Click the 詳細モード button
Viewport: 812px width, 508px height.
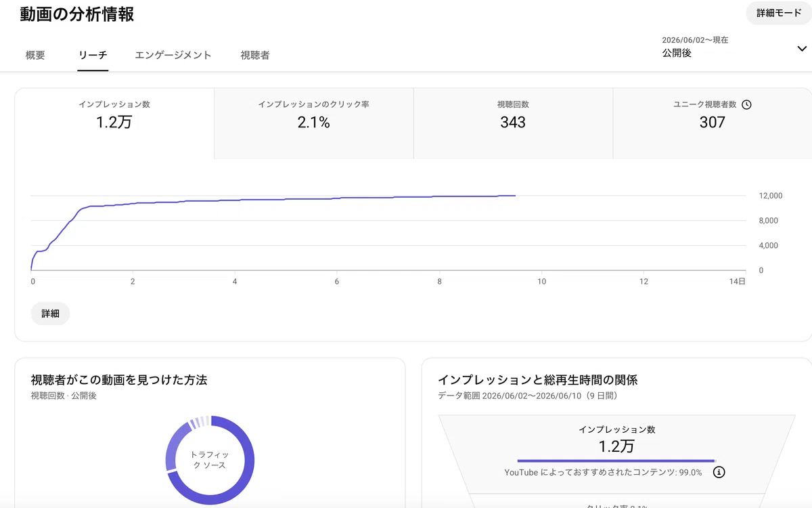point(779,14)
